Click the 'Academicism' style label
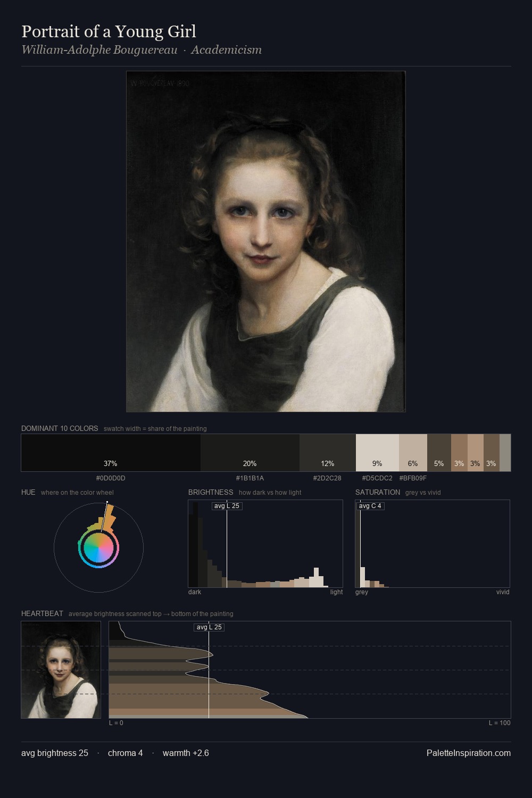This screenshot has width=532, height=798. click(226, 49)
